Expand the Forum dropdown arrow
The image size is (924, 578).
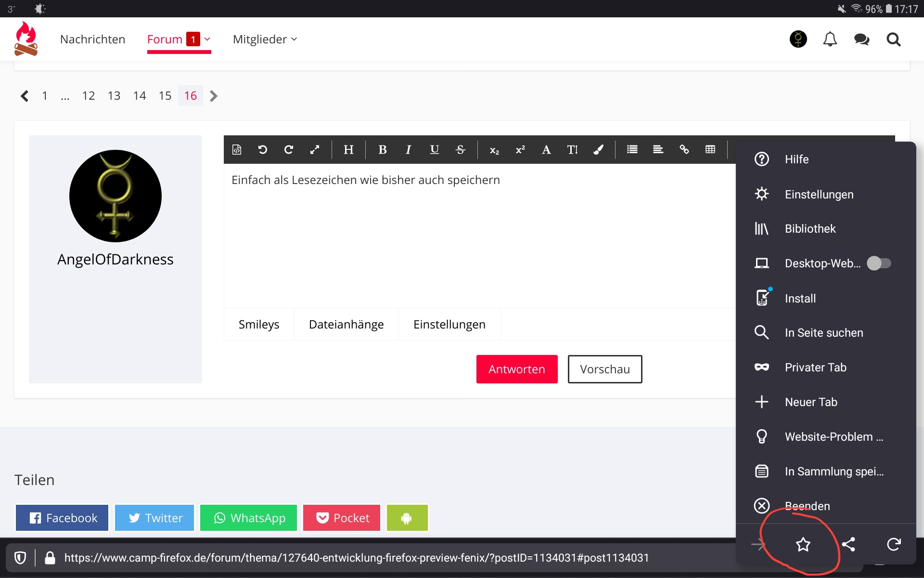coord(207,39)
